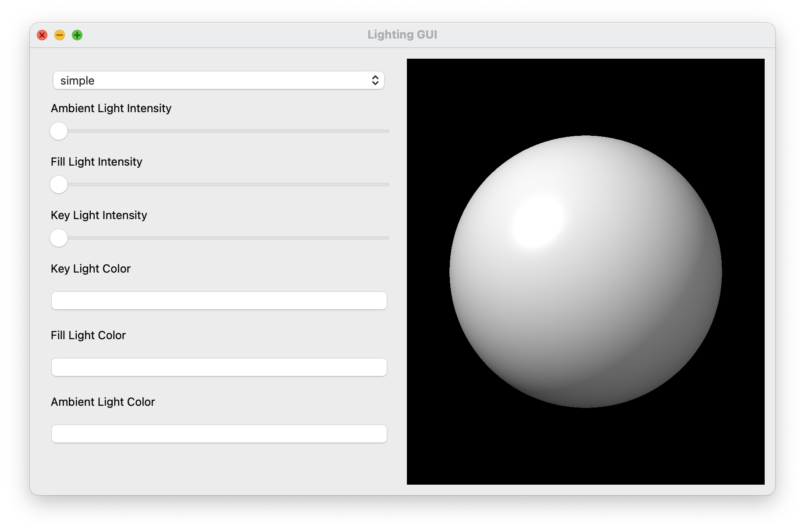805x532 pixels.
Task: Focus the Fill Light Color input field
Action: 219,367
